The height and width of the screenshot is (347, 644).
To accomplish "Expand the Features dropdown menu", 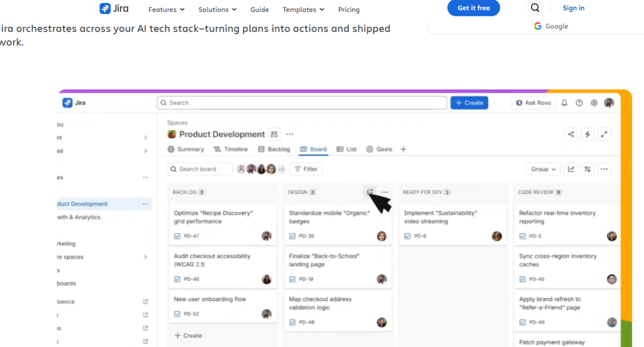I will (166, 9).
